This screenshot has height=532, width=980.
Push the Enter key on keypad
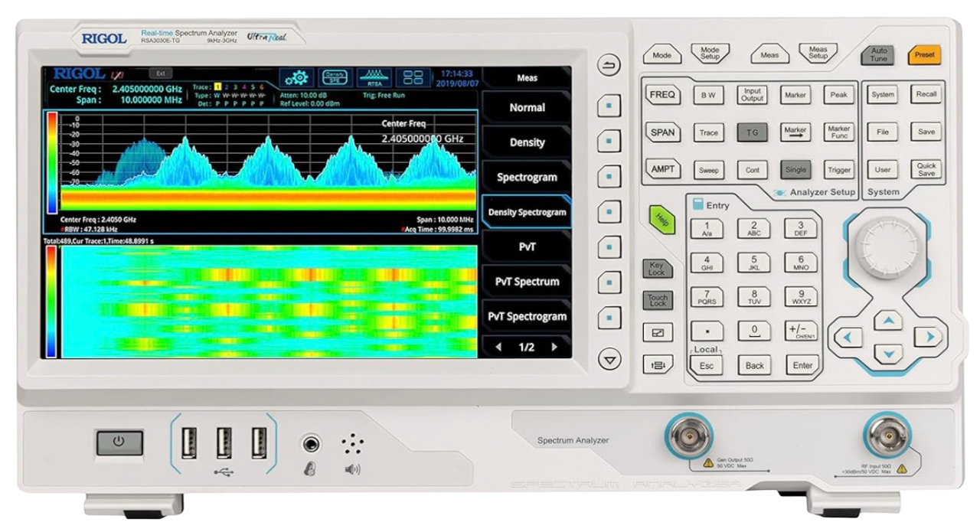coord(802,365)
